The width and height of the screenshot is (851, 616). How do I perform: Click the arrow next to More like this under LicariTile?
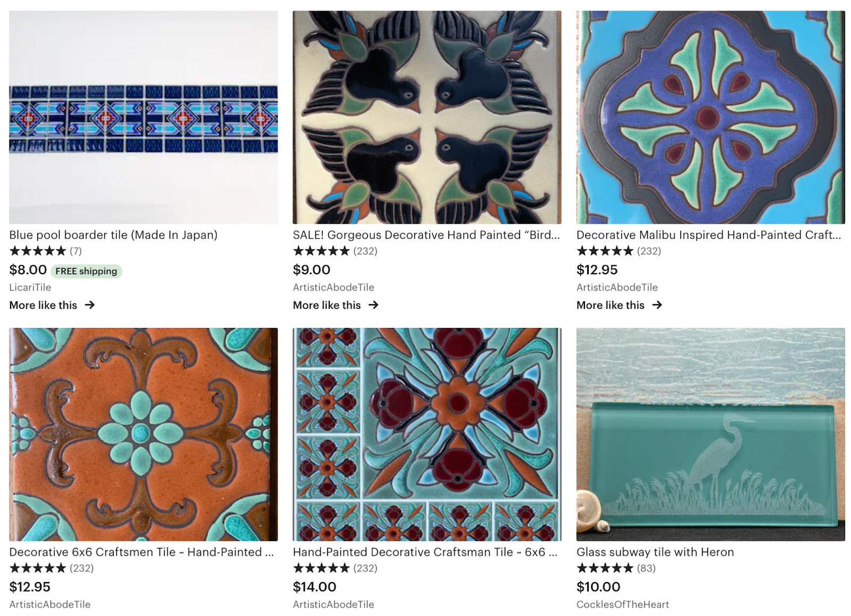[x=90, y=305]
